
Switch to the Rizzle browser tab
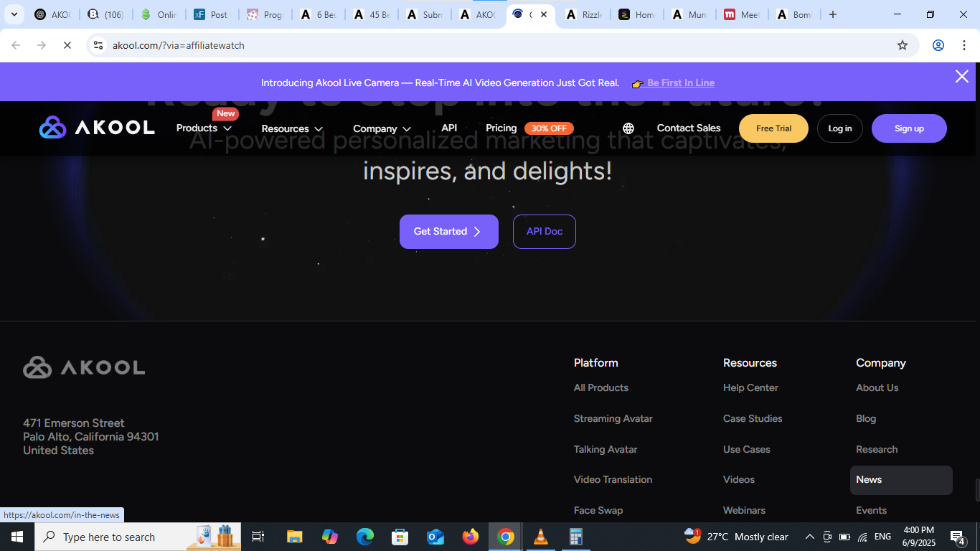[x=583, y=14]
